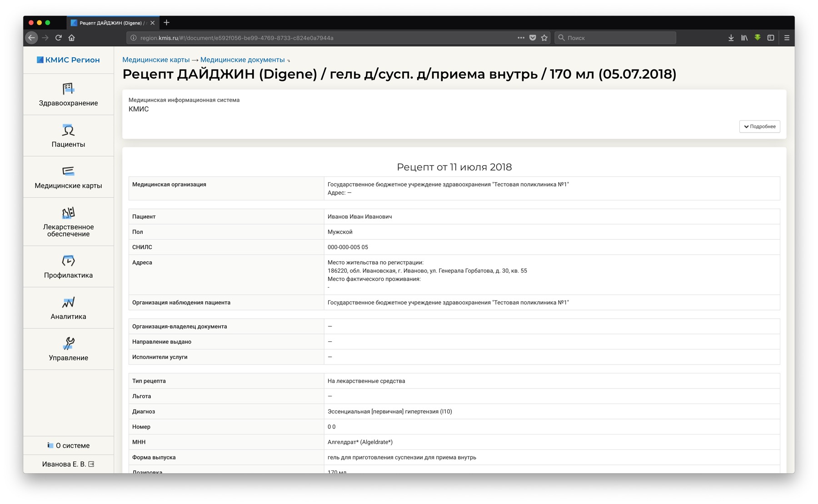Go back with the browser back arrow

tap(31, 38)
